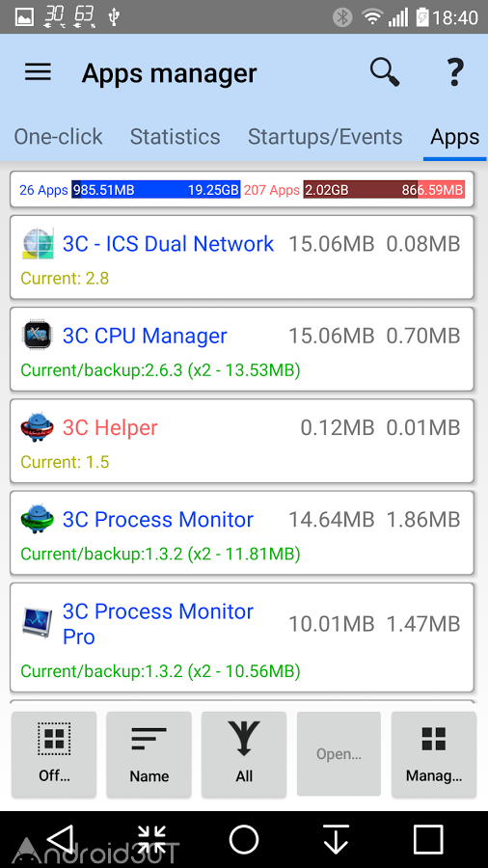The width and height of the screenshot is (488, 868).
Task: Tap the 3C Helper app icon
Action: tap(38, 427)
